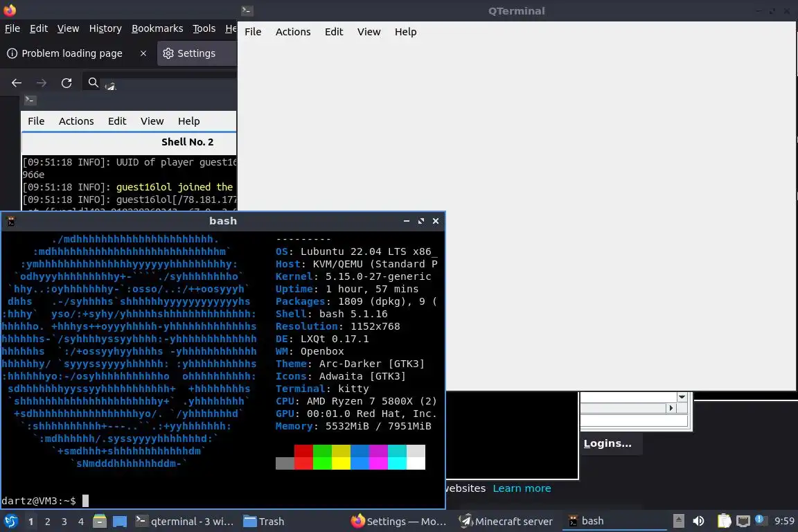Select virtual desktop 1
Screen dimensions: 798x532
tap(31, 522)
